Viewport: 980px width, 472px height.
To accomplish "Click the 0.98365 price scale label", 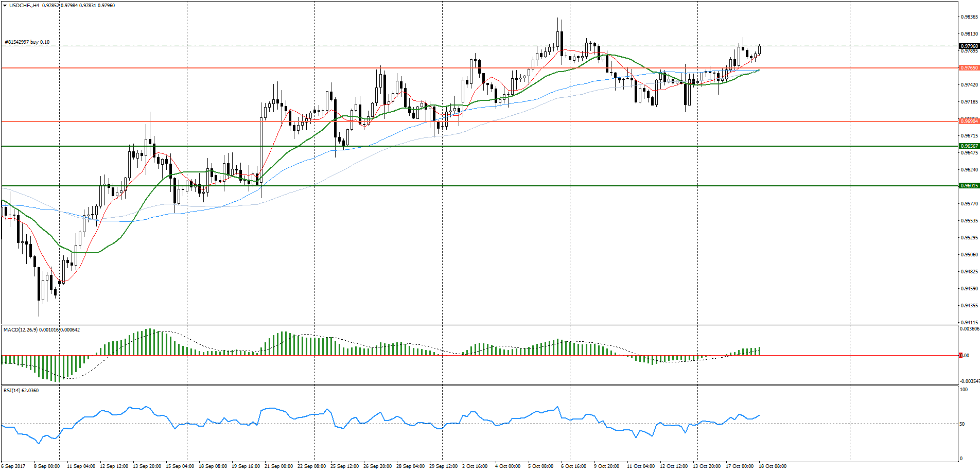I will [x=969, y=17].
